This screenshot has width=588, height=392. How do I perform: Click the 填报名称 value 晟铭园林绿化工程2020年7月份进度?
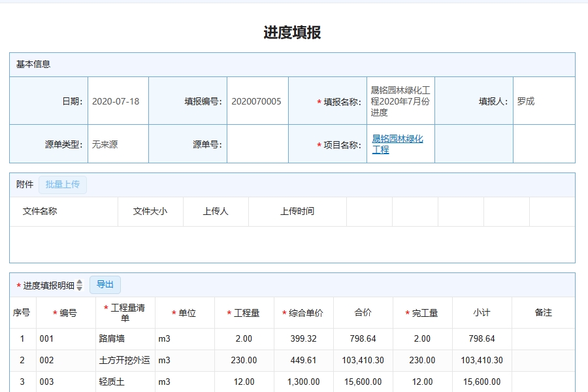400,101
